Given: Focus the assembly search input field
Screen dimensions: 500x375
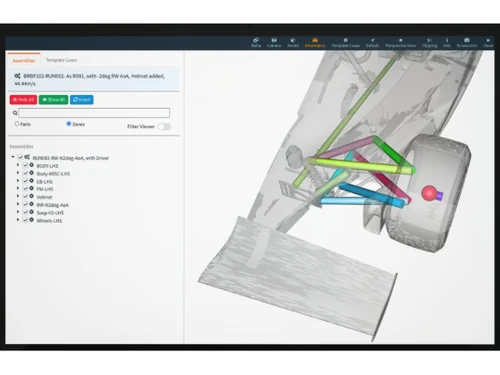Looking at the screenshot, I should click(94, 113).
